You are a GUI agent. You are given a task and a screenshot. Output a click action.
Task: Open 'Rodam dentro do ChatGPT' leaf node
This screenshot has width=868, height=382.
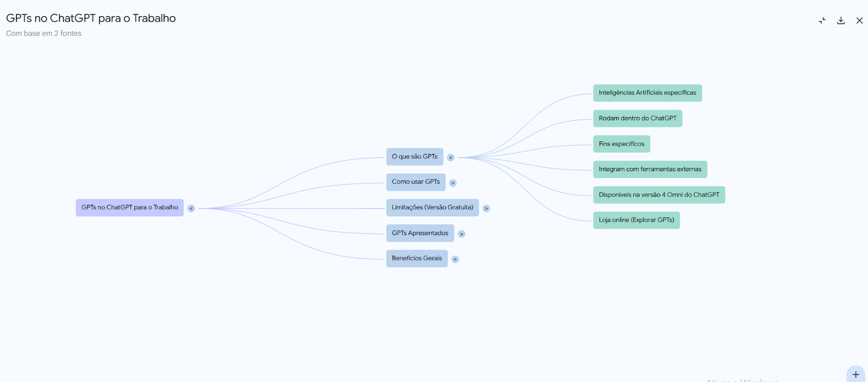coord(637,118)
